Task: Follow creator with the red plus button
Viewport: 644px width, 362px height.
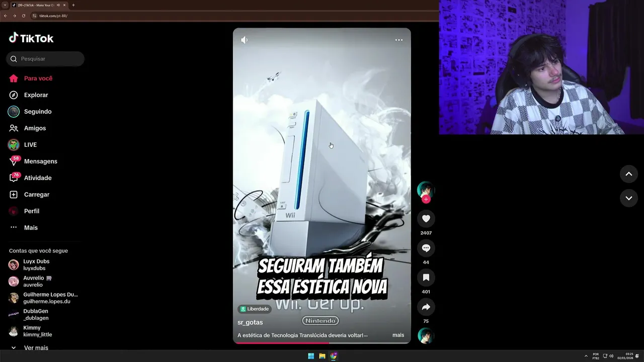Action: point(426,199)
